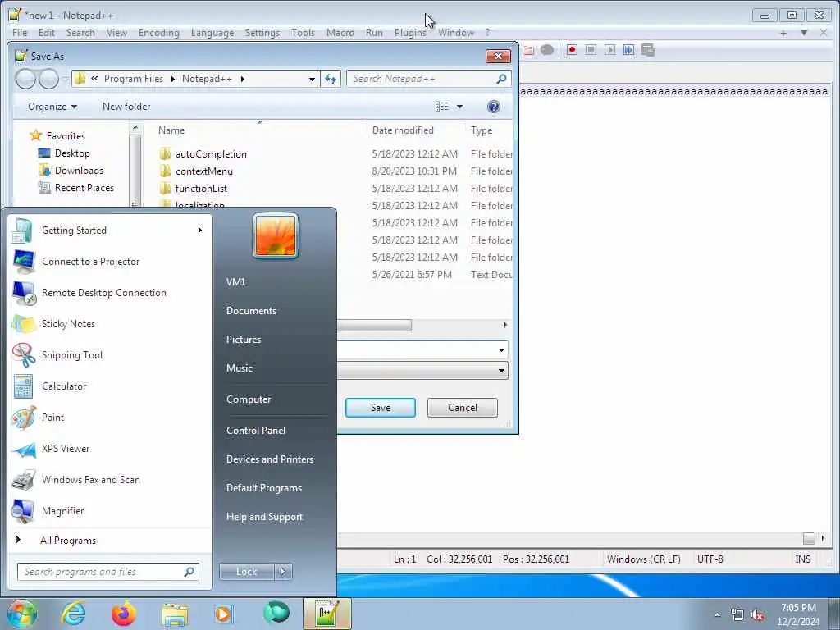Viewport: 840px width, 630px height.
Task: Click the network tray icon
Action: [x=737, y=615]
